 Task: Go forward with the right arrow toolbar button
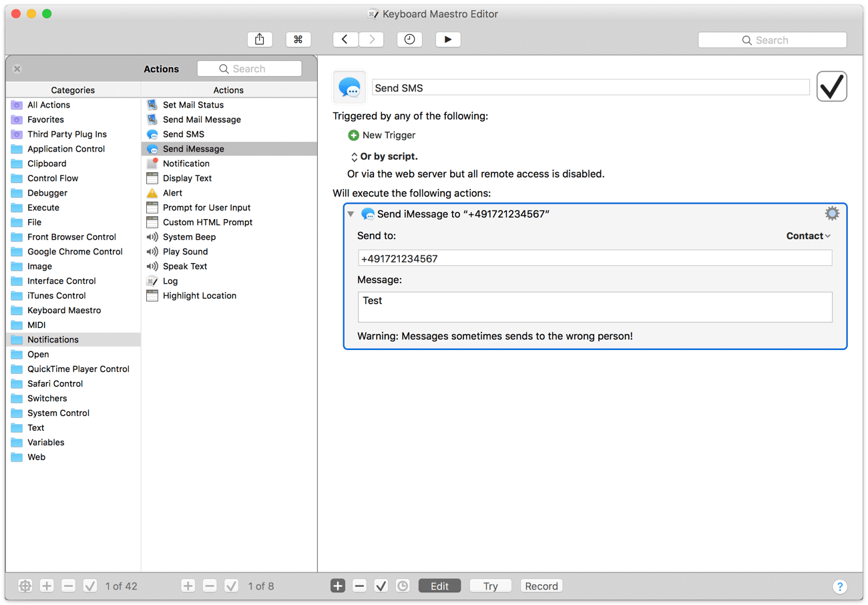click(x=371, y=39)
